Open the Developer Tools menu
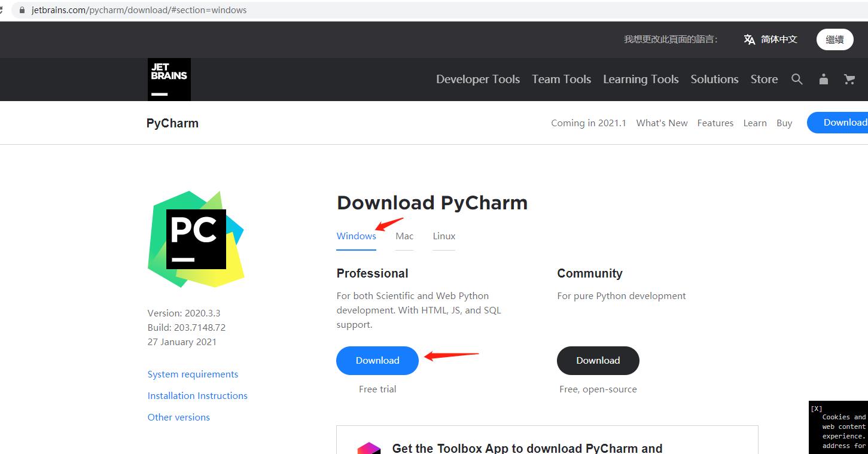This screenshot has height=454, width=868. 478,79
